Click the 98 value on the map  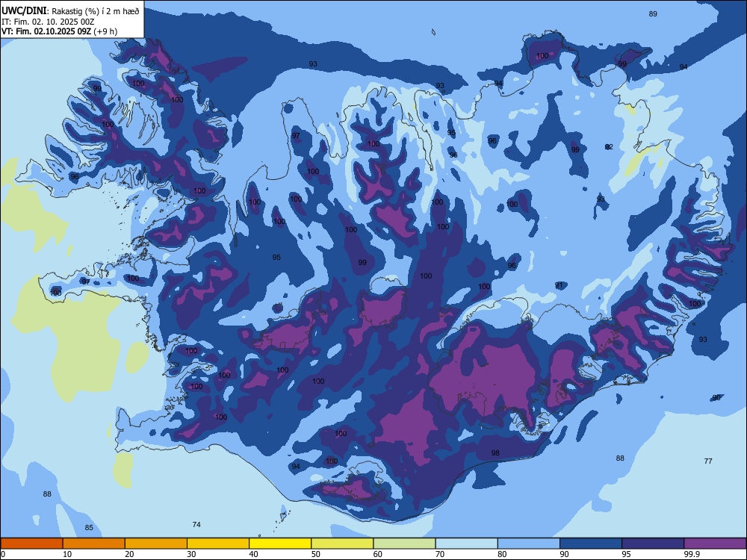(495, 453)
